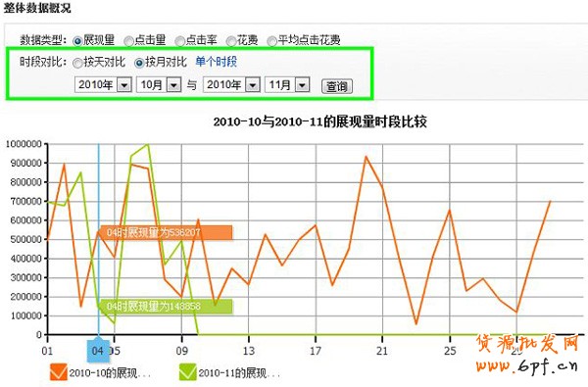This screenshot has width=588, height=387.
Task: Open the 单个时段 link
Action: 216,62
